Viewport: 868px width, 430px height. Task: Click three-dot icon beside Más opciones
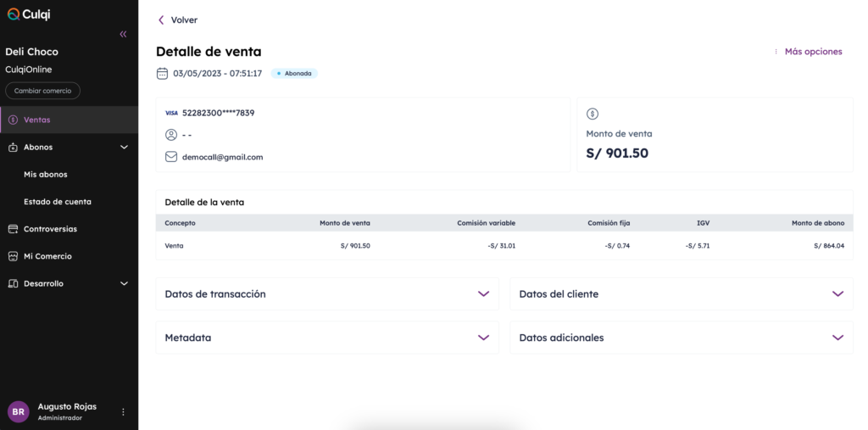776,52
